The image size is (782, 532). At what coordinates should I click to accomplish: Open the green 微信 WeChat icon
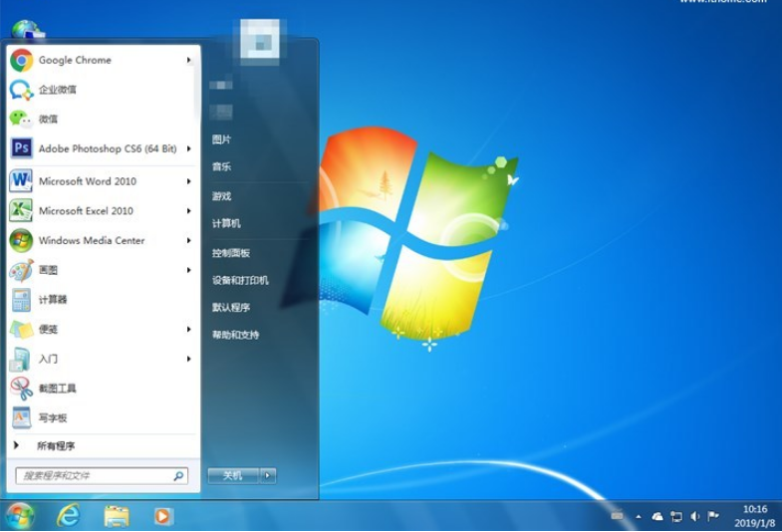(x=21, y=120)
